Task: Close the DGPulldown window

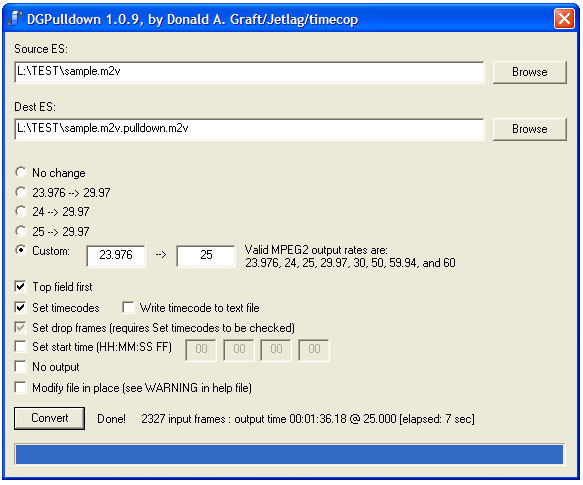Action: [564, 19]
